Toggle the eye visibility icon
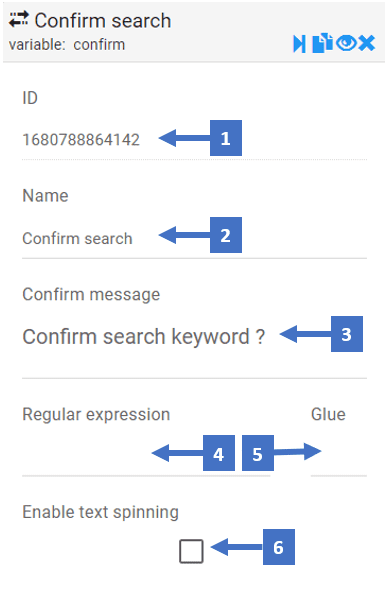 (346, 43)
